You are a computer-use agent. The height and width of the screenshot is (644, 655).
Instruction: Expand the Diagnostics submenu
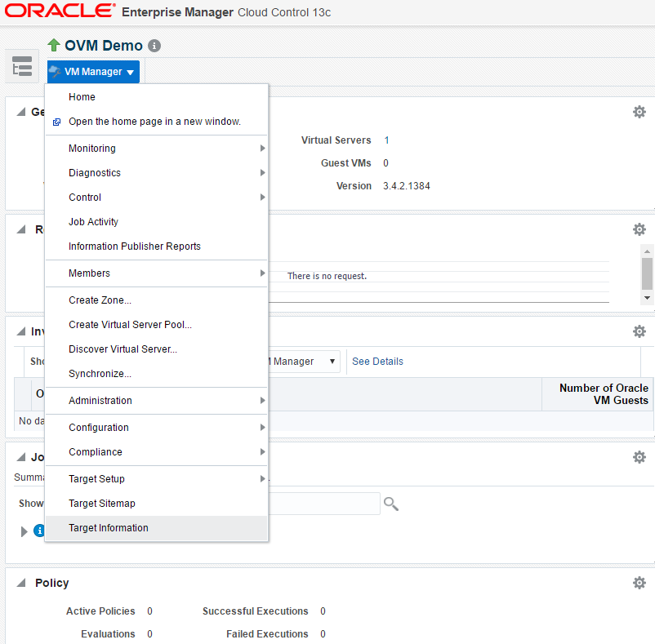156,173
